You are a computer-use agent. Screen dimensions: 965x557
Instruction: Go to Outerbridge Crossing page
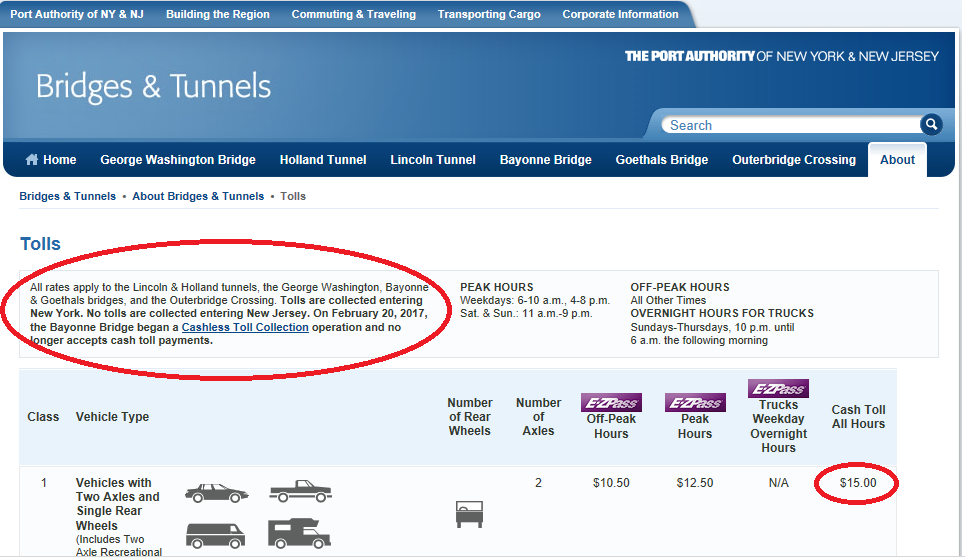[x=794, y=159]
